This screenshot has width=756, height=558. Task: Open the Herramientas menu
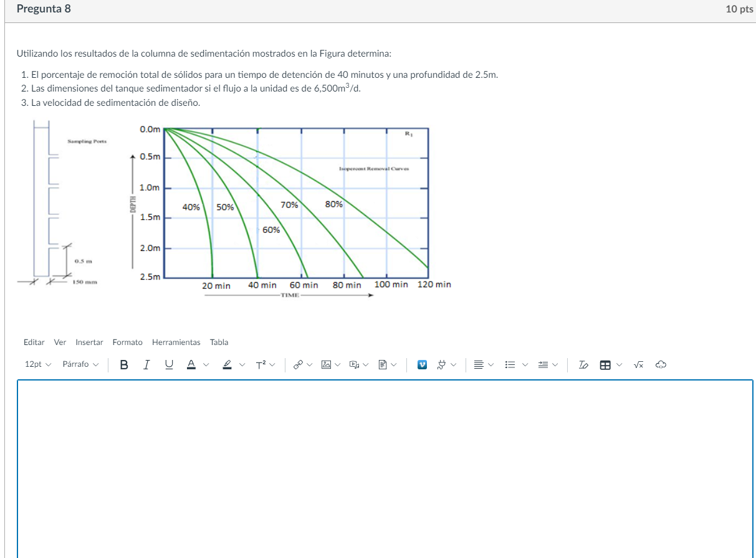(x=176, y=342)
